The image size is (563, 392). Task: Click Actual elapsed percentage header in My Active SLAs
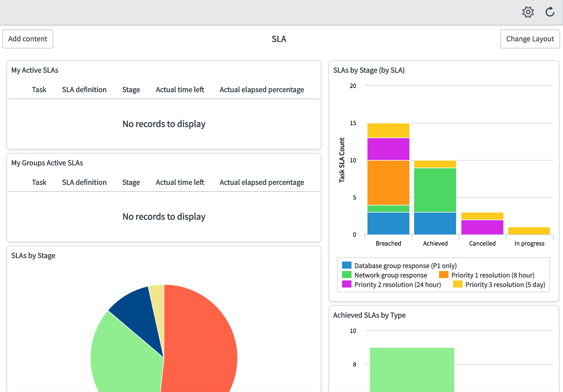262,89
